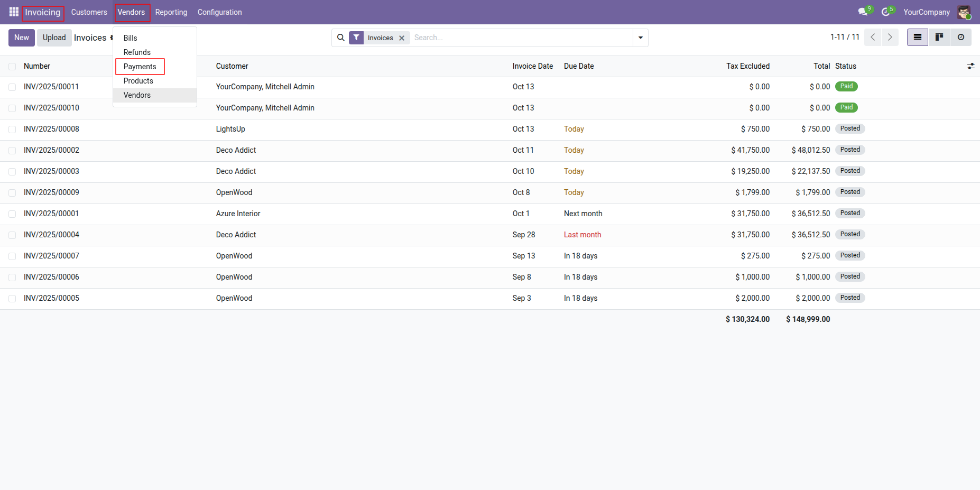Screen dimensions: 980x490
Task: Toggle the select-all checkbox in header
Action: (x=12, y=67)
